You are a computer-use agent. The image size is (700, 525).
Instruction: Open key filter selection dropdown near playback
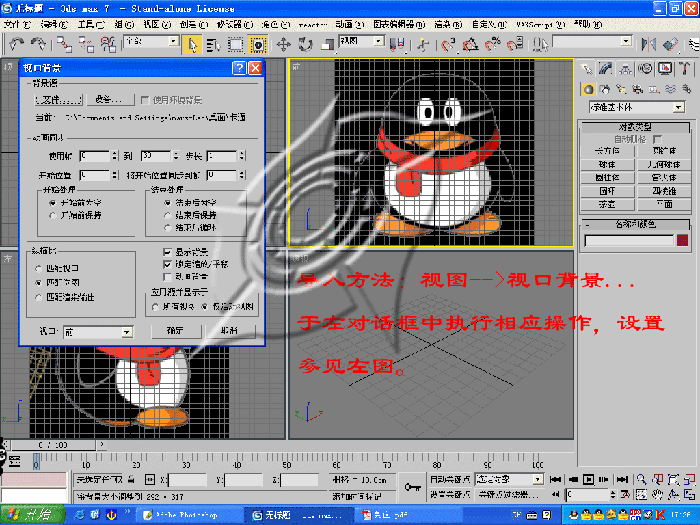538,480
